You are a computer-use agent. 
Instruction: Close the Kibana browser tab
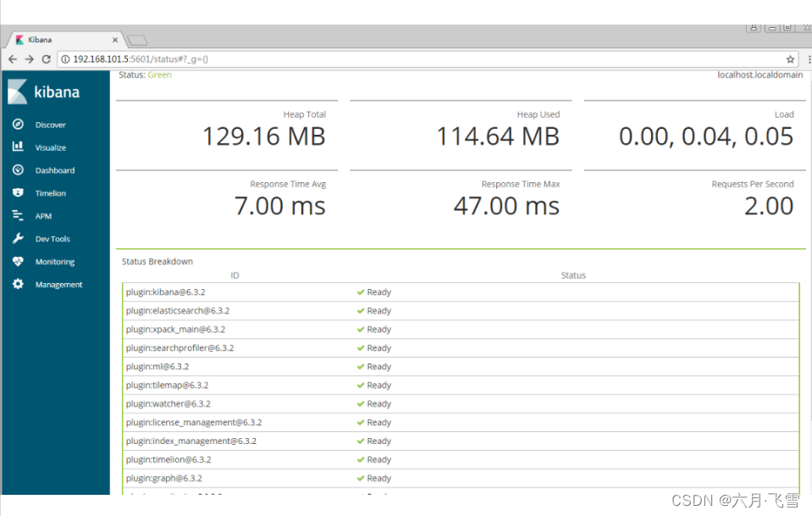coord(115,40)
